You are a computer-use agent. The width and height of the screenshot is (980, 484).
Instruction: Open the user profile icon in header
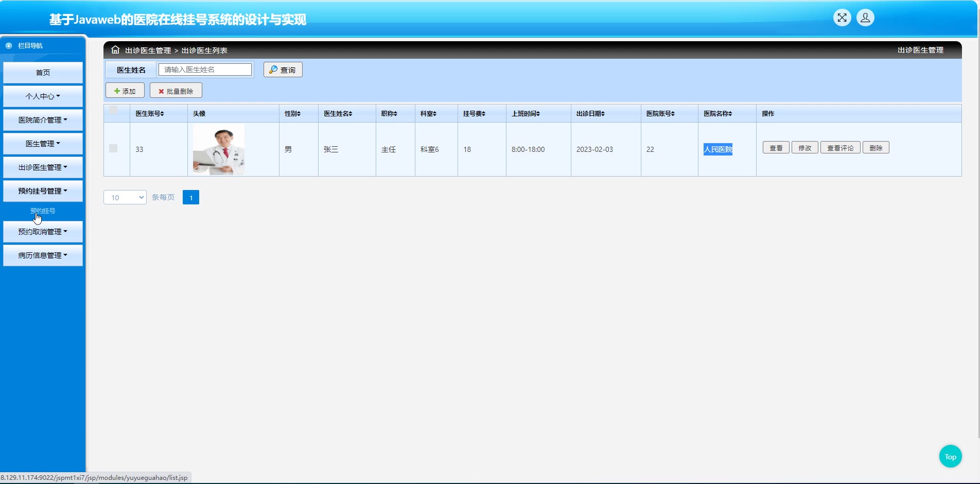[x=865, y=18]
